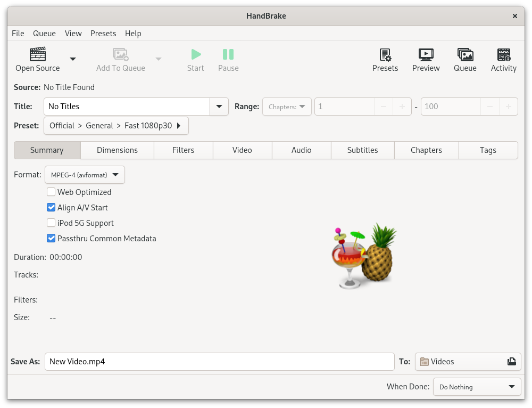This screenshot has width=532, height=408.
Task: Click the Add To Queue icon
Action: tap(120, 55)
